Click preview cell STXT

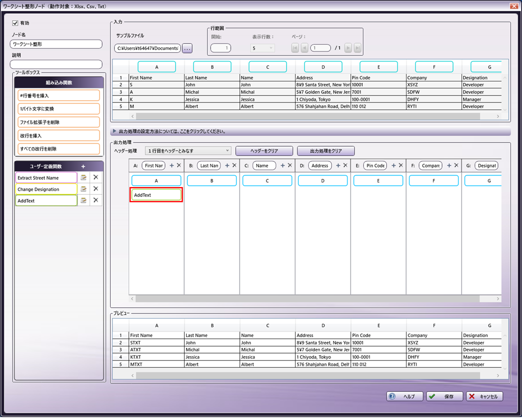(157, 343)
